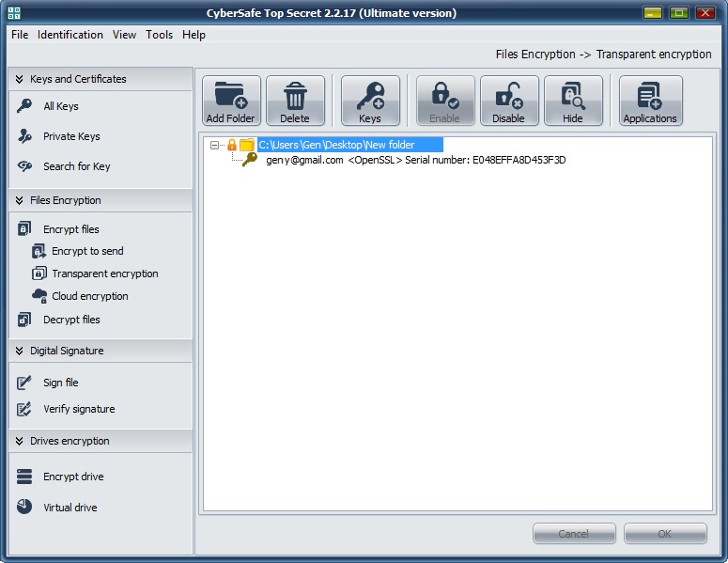728x563 pixels.
Task: Click the All Keys key icon
Action: pyautogui.click(x=24, y=106)
